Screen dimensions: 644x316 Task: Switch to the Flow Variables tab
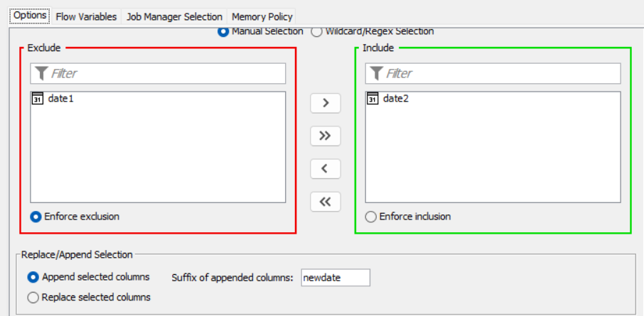[x=86, y=17]
